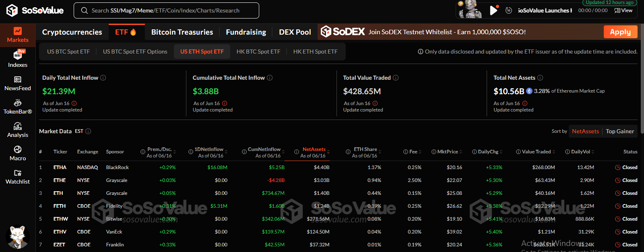
Task: Click the info icon beside the ETH Share header
Action: (348, 152)
